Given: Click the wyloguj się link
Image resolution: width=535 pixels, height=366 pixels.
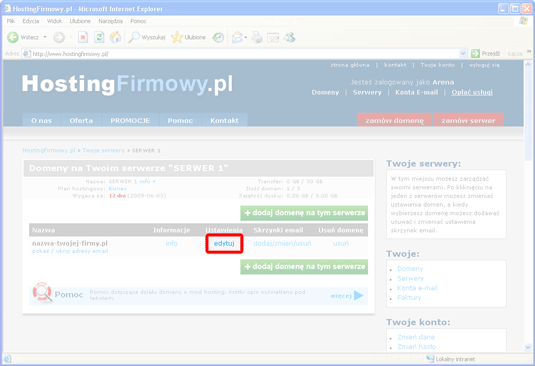Looking at the screenshot, I should tap(484, 65).
